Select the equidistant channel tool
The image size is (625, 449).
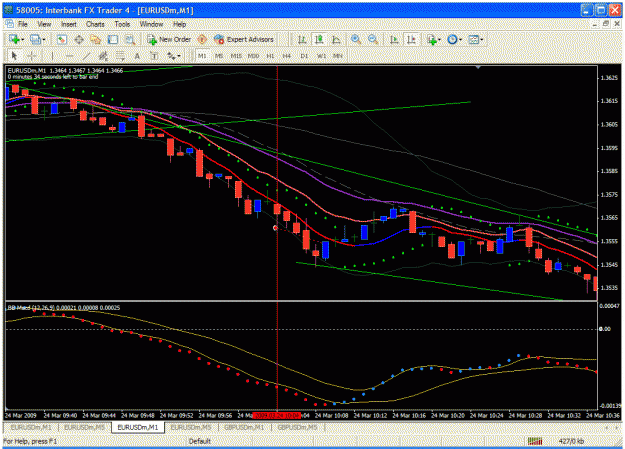(103, 56)
